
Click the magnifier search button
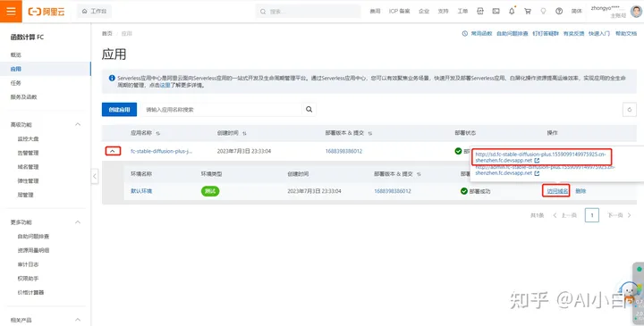pos(309,110)
